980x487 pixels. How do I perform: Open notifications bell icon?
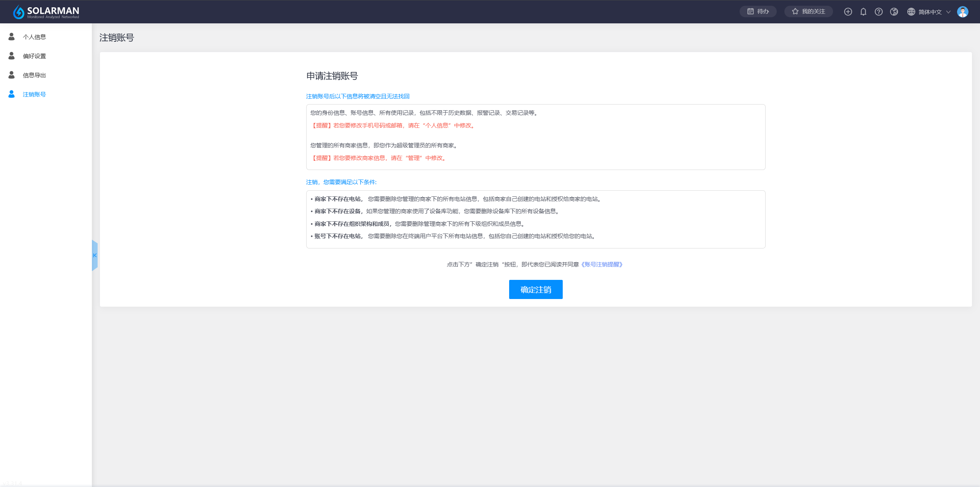coord(863,12)
